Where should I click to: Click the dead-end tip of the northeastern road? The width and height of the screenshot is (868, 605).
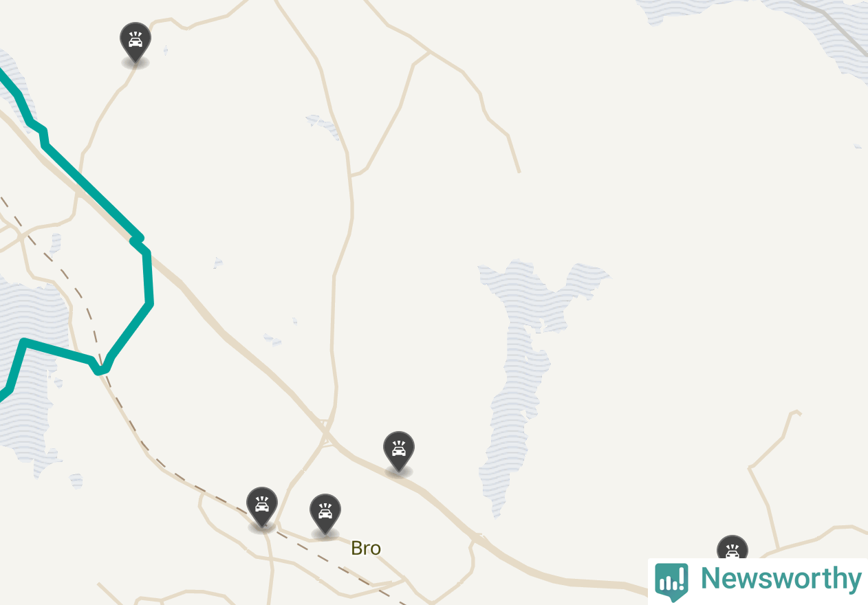click(519, 170)
